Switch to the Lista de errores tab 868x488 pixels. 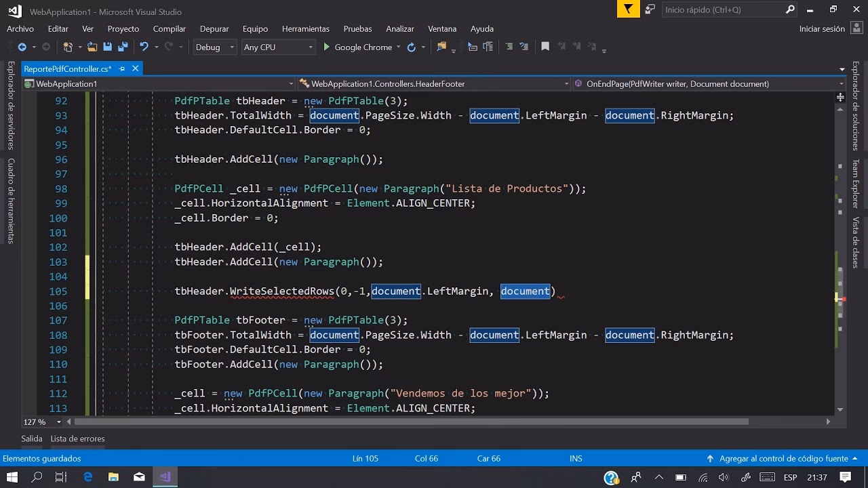coord(77,439)
